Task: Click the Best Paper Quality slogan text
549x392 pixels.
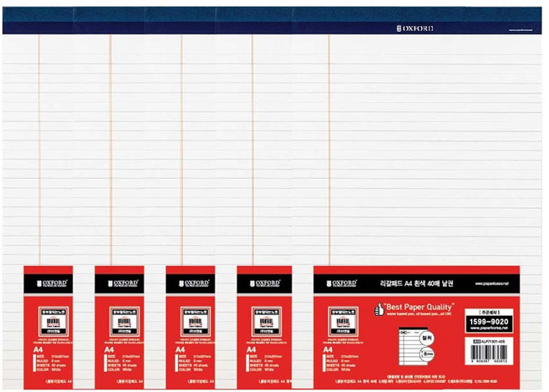Action: tap(419, 307)
